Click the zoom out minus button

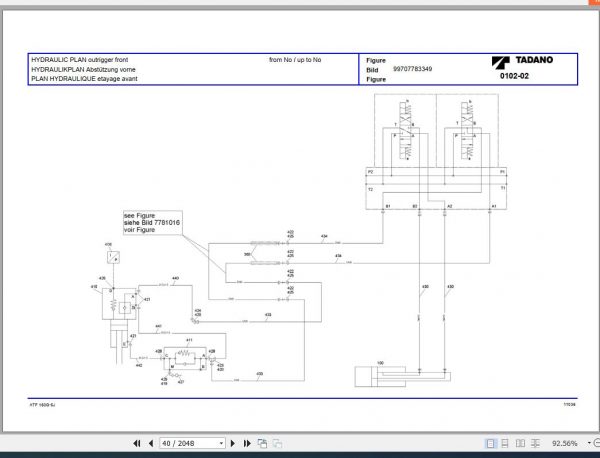[597, 443]
